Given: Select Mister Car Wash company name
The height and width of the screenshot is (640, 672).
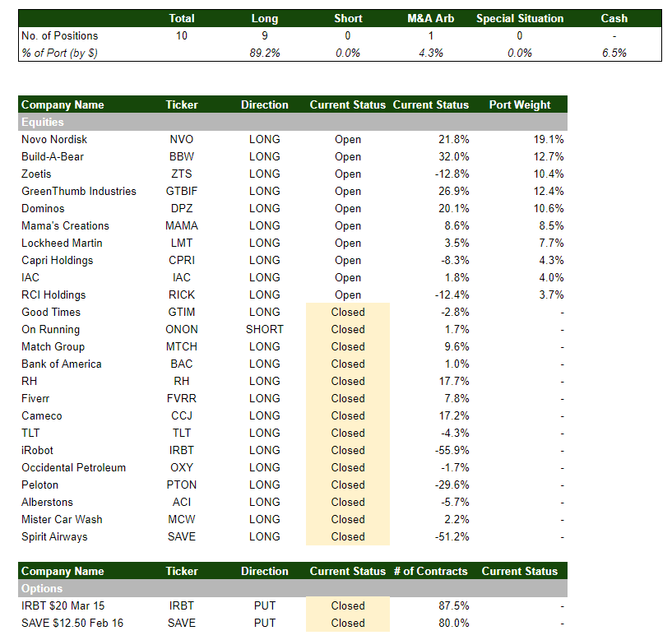Looking at the screenshot, I should coord(62,520).
